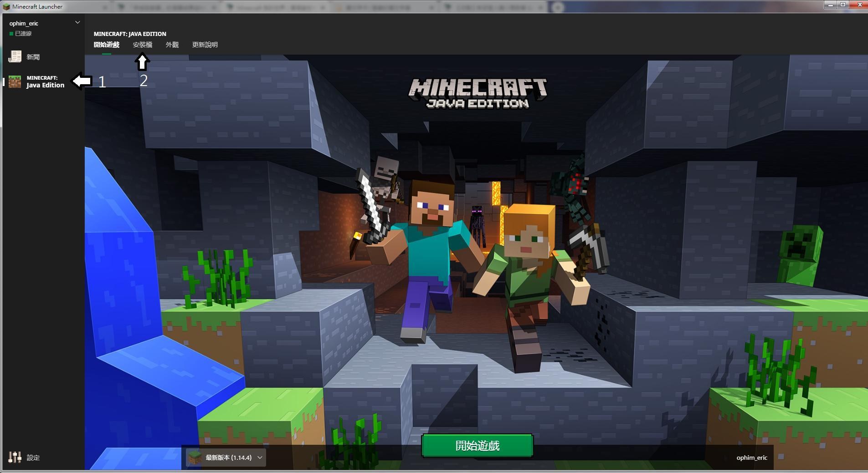Open 設定 settings sliders icon
The width and height of the screenshot is (868, 473).
[x=15, y=457]
